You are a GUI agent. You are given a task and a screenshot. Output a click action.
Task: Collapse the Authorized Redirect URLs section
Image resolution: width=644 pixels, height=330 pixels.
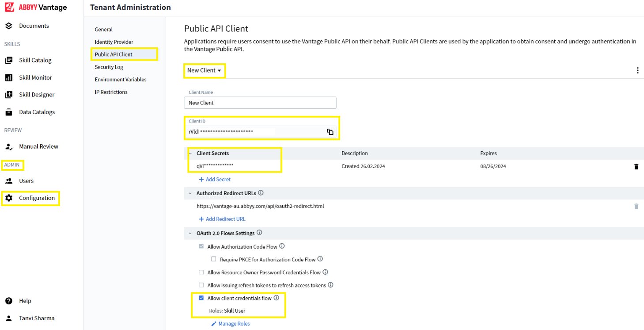click(x=190, y=193)
